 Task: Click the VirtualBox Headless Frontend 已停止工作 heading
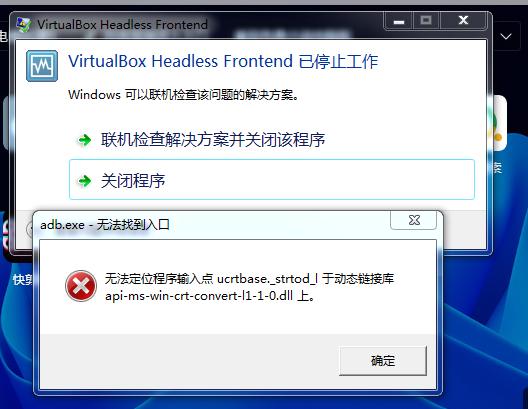(223, 62)
